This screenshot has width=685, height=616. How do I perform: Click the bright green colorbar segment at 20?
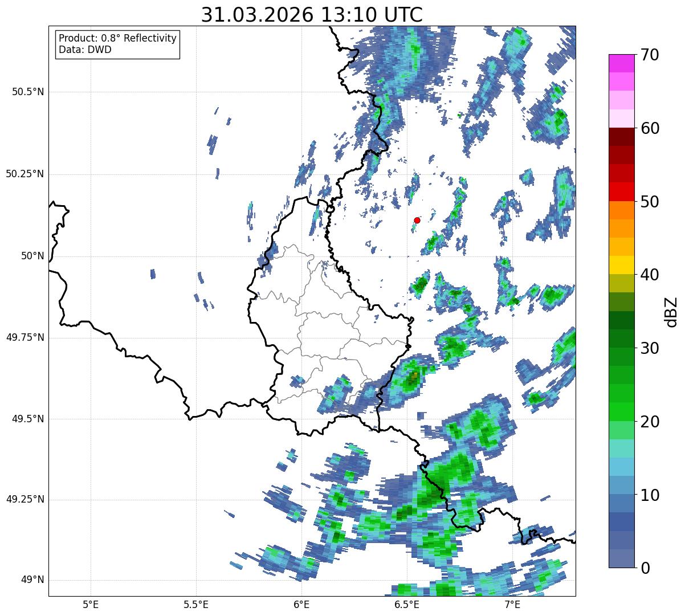[x=621, y=411]
